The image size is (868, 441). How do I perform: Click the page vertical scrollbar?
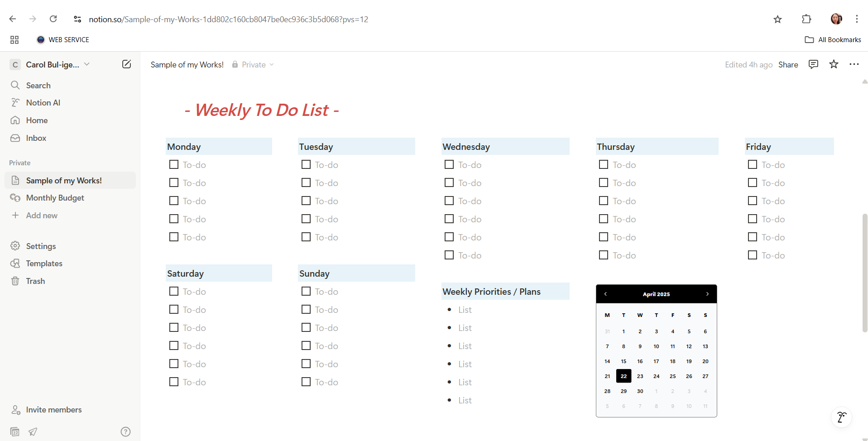864,272
